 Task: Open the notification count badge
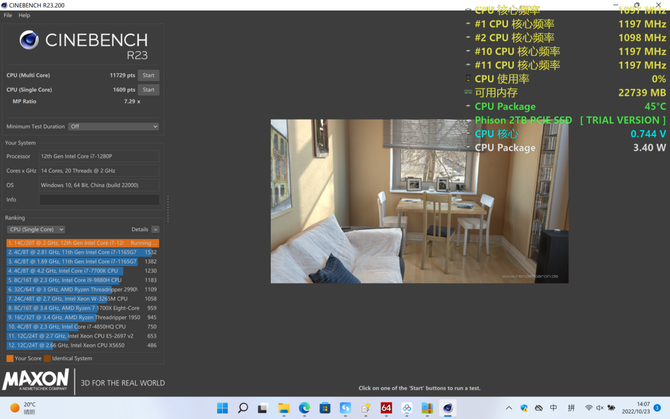coord(658,408)
